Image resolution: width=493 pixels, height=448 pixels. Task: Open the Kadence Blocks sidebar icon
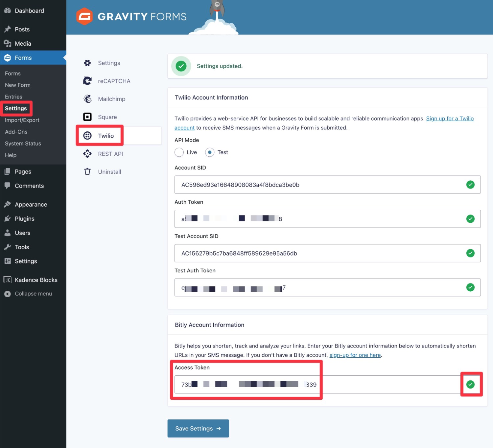(x=7, y=280)
